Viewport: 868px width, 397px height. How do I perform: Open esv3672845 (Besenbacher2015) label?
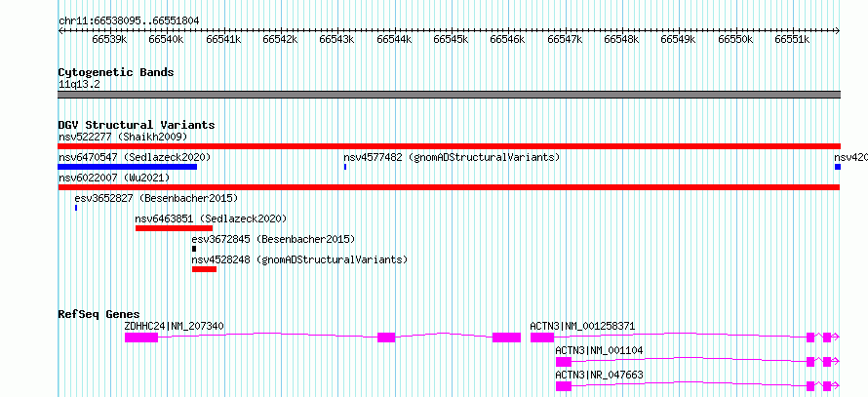[x=273, y=239]
